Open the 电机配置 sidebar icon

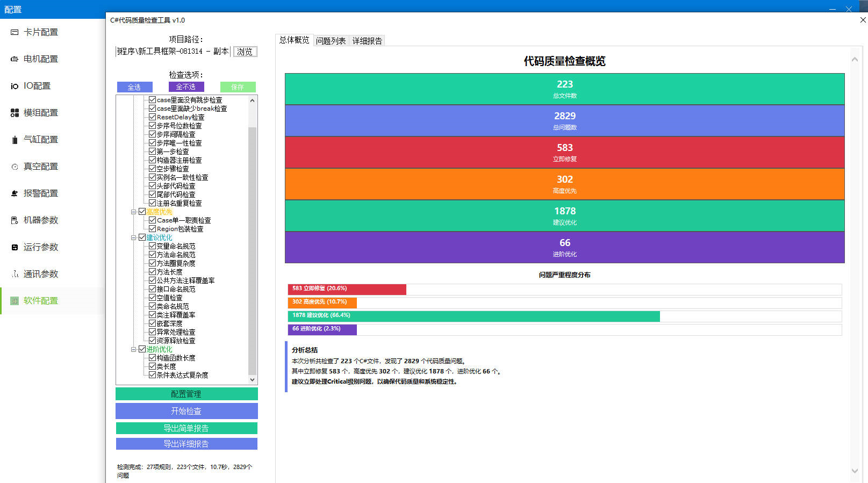[x=15, y=59]
